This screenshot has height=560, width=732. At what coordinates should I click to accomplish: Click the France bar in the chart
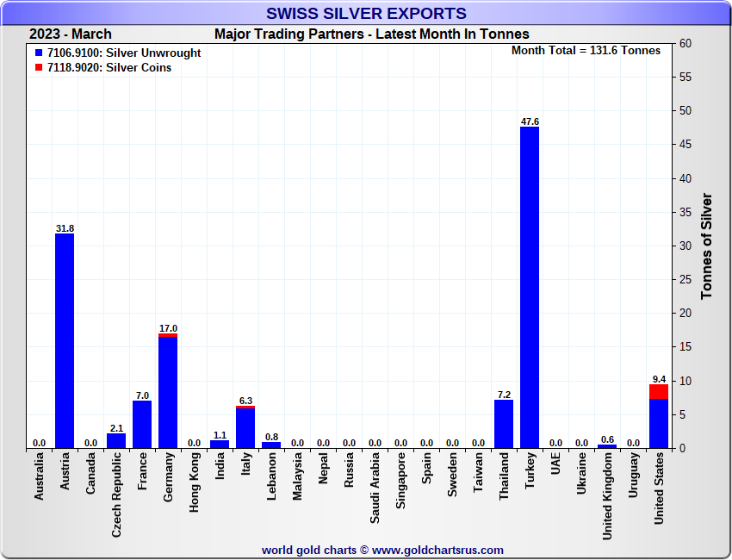(142, 425)
